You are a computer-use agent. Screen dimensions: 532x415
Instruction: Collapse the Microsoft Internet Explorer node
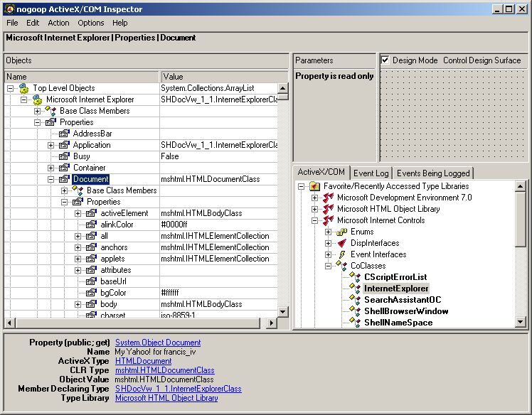click(23, 99)
